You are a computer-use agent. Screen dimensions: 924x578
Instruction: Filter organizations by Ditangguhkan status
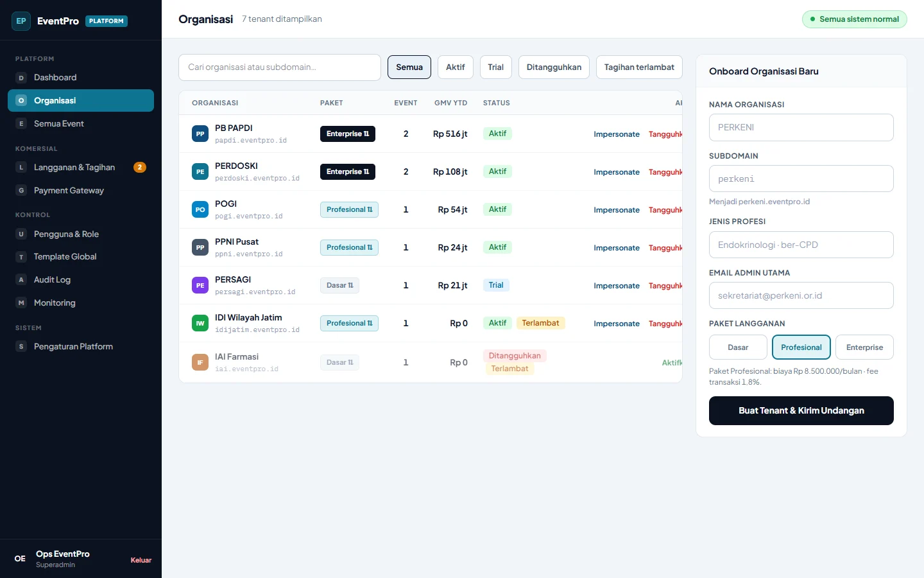click(554, 67)
